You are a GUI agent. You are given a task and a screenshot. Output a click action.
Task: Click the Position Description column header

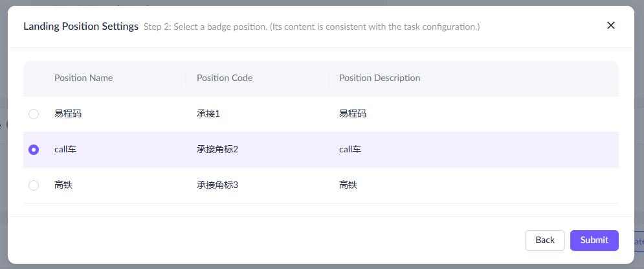379,78
